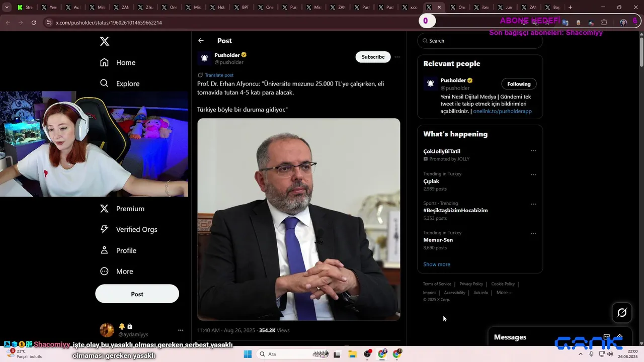Open the onelink.to/pusholderapp link

click(502, 111)
